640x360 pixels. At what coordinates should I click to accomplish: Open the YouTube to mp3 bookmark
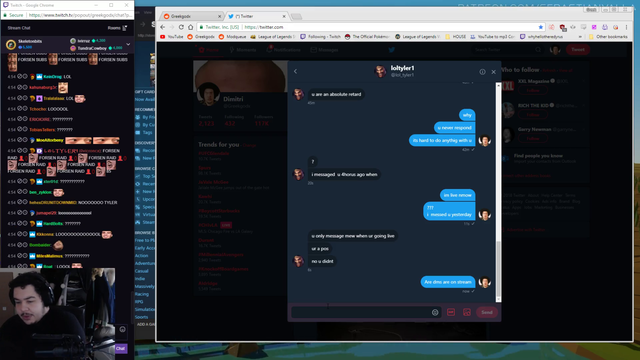[x=492, y=37]
